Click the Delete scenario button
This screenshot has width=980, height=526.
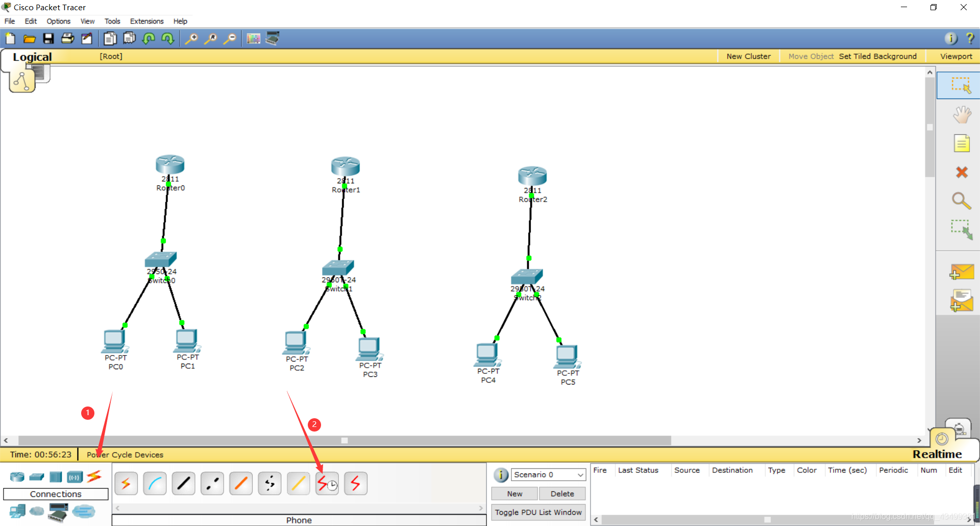[x=562, y=493]
